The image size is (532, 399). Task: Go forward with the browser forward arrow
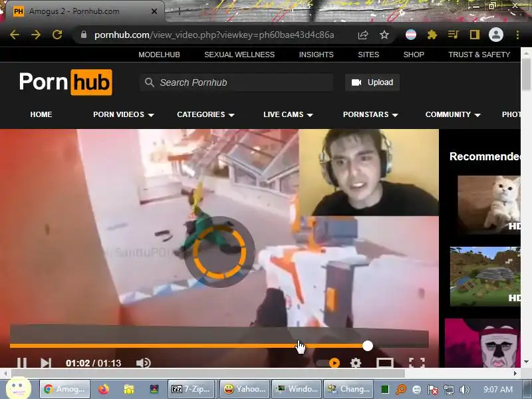(36, 35)
